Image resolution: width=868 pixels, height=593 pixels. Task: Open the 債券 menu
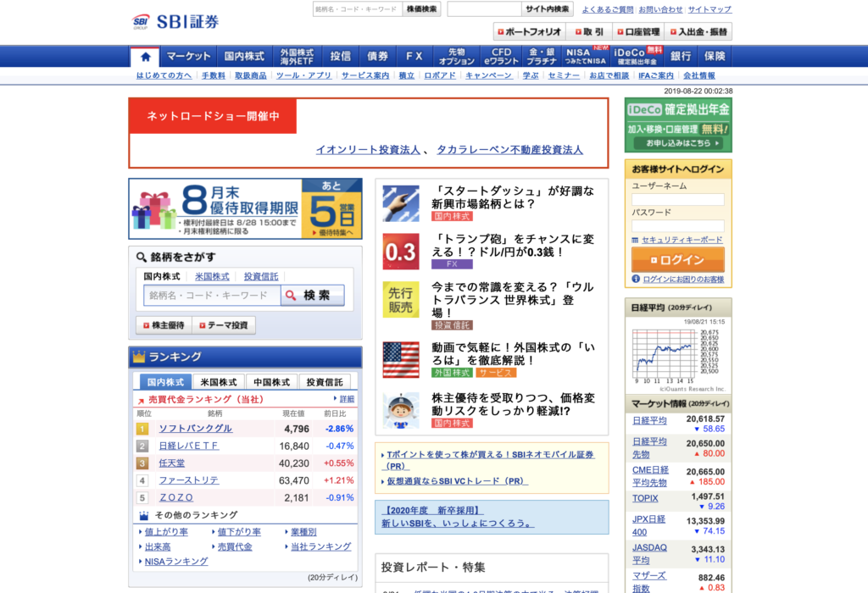[x=377, y=57]
